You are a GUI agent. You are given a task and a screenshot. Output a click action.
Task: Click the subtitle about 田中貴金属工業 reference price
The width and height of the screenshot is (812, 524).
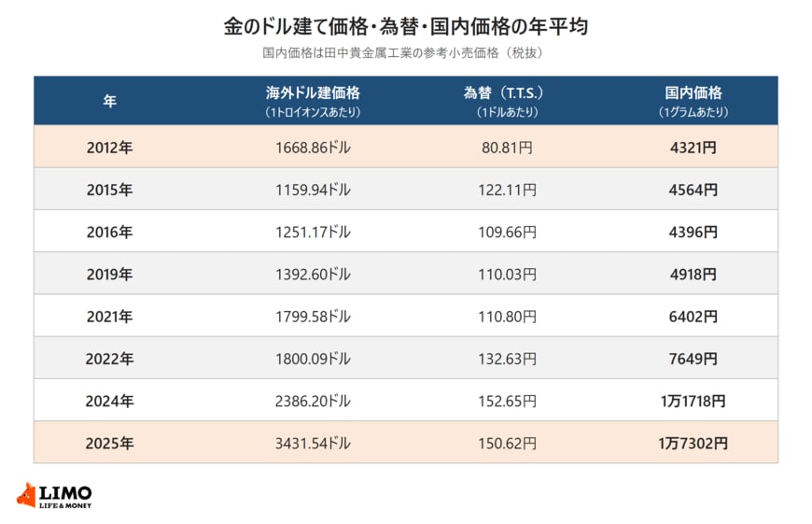(402, 53)
